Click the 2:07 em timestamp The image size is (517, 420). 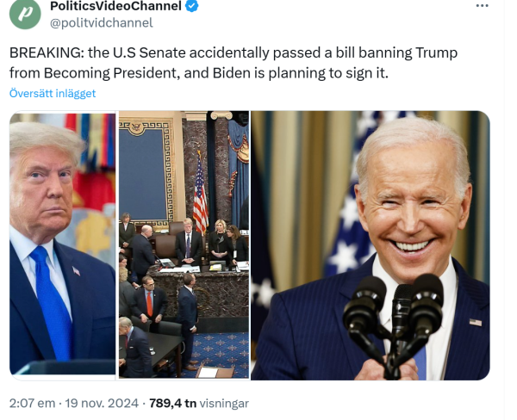point(32,403)
